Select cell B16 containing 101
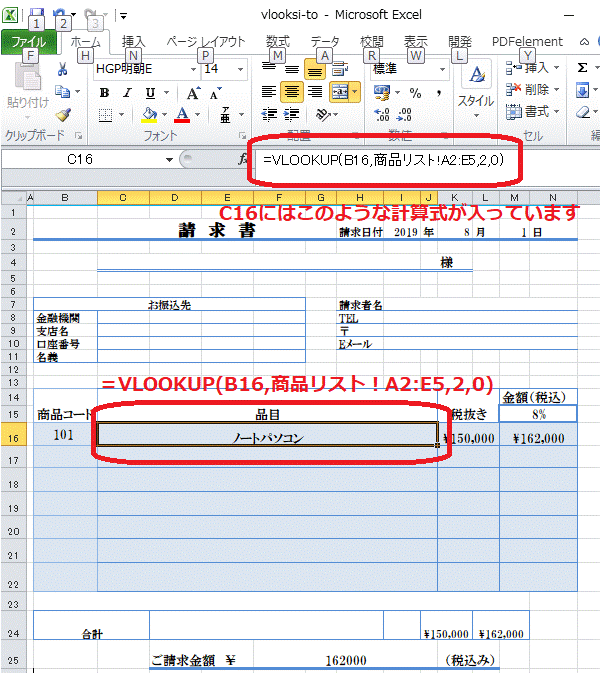 [65, 437]
